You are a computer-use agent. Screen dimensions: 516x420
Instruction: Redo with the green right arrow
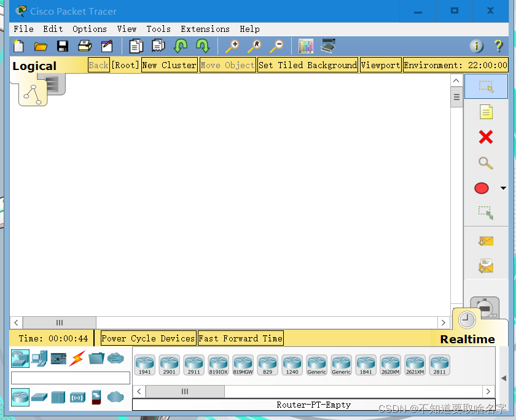click(203, 45)
